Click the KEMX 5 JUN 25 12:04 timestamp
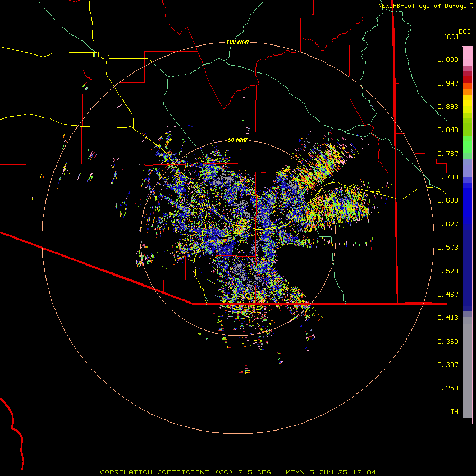 pos(331,472)
